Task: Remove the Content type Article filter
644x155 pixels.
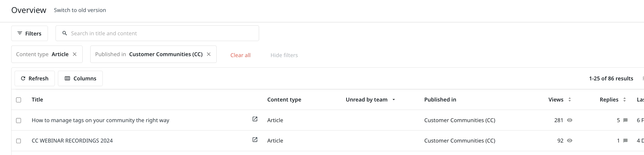Action: pos(74,54)
